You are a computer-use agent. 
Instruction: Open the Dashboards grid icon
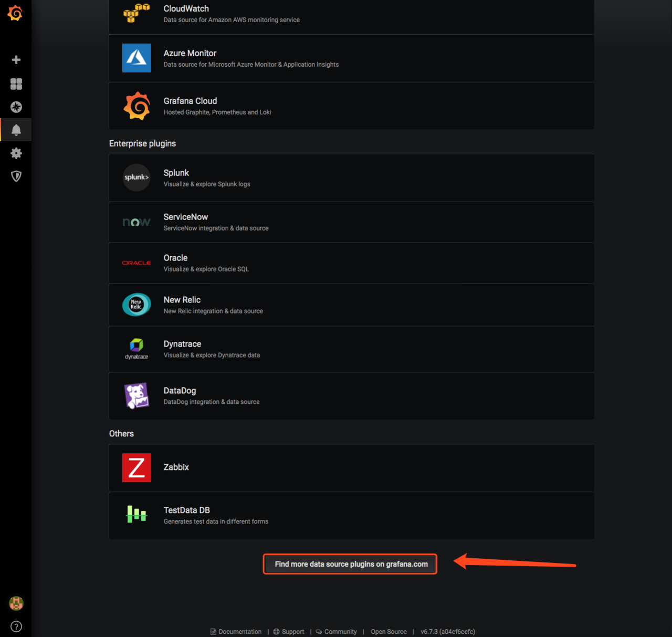[16, 84]
